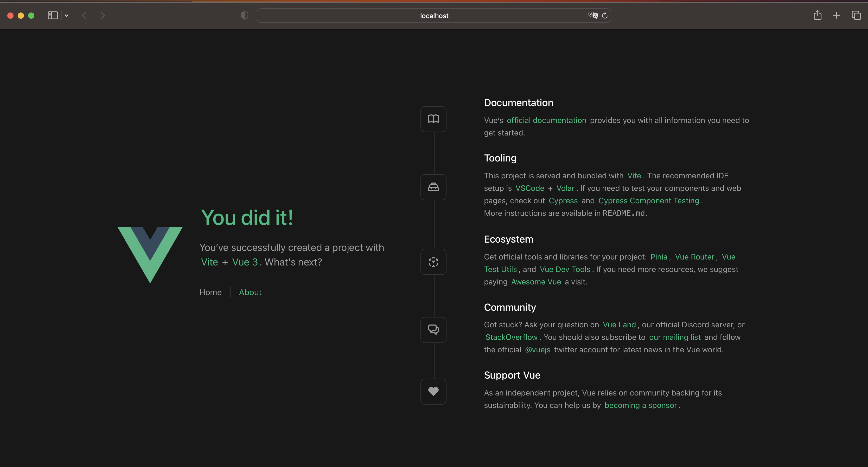Click the Community chat bubbles icon
This screenshot has width=868, height=467.
(x=433, y=330)
